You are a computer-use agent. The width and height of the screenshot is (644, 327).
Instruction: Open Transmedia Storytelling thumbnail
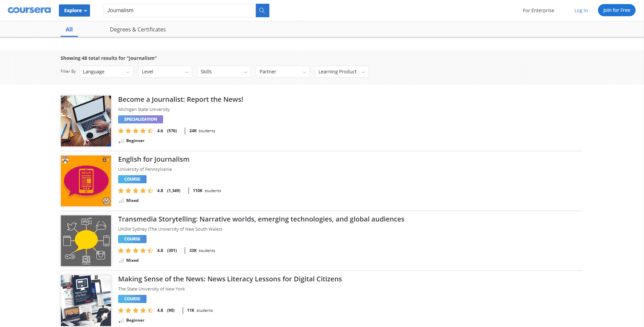[86, 241]
